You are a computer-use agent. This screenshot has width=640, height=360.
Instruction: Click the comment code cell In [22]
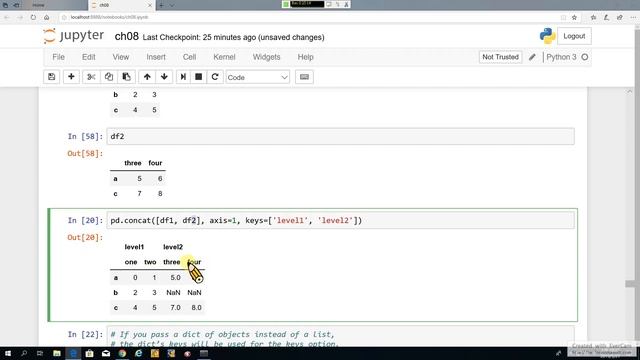coord(340,337)
